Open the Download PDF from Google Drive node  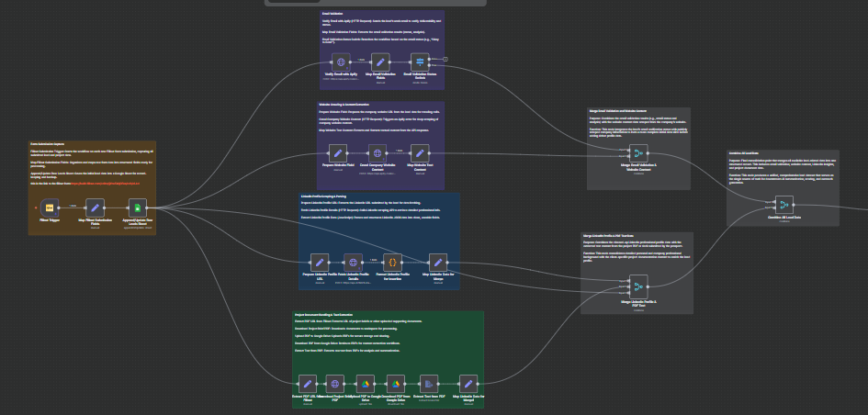[395, 384]
